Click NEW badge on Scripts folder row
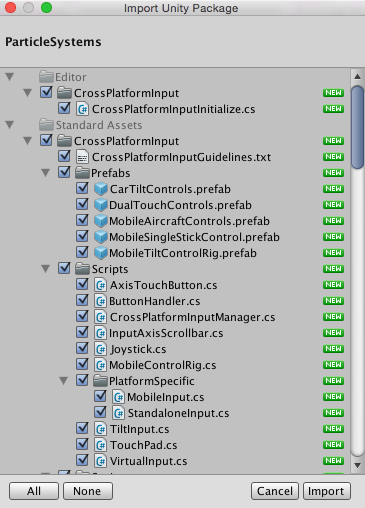The image size is (365, 508). tap(333, 269)
